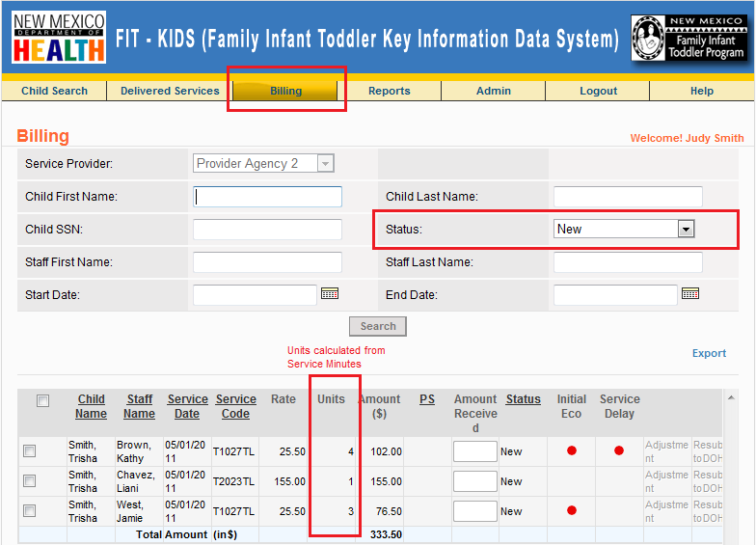This screenshot has height=545, width=756.
Task: Click Adjustment link for West, Jamie row
Action: pos(667,511)
